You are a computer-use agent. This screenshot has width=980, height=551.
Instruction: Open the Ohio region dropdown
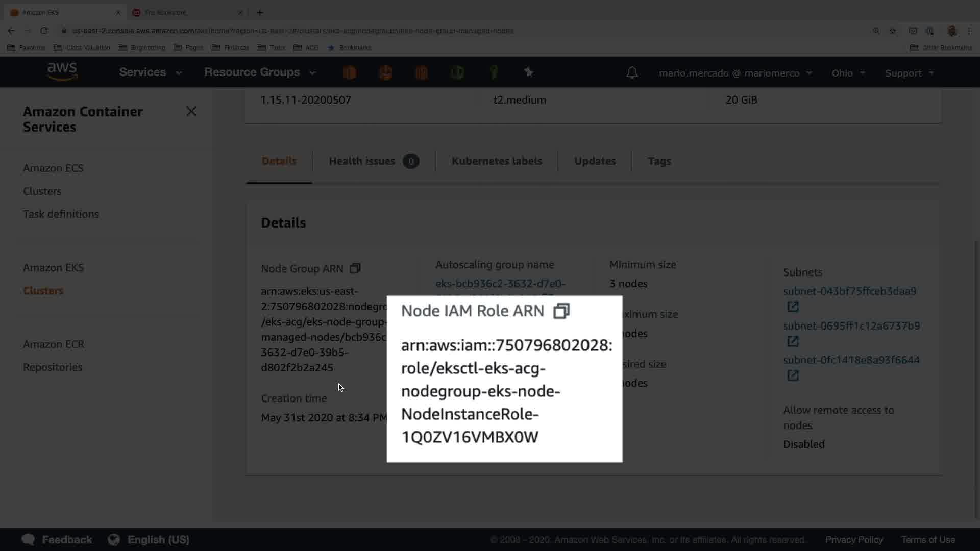coord(848,73)
